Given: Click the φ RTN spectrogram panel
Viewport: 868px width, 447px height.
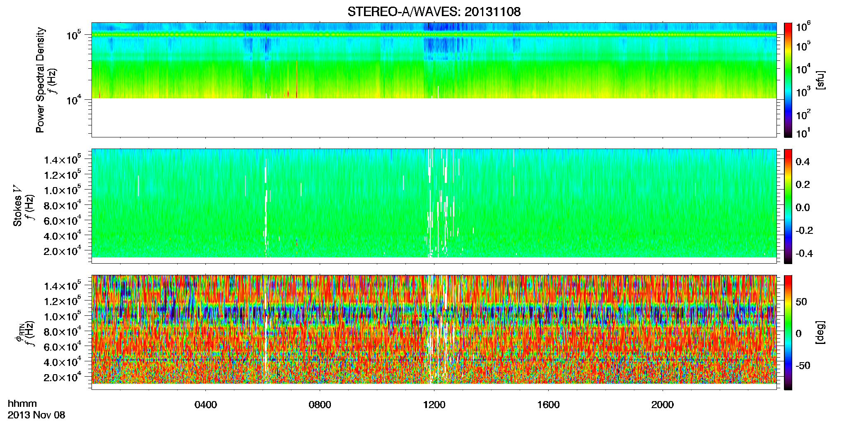Looking at the screenshot, I should 434,332.
